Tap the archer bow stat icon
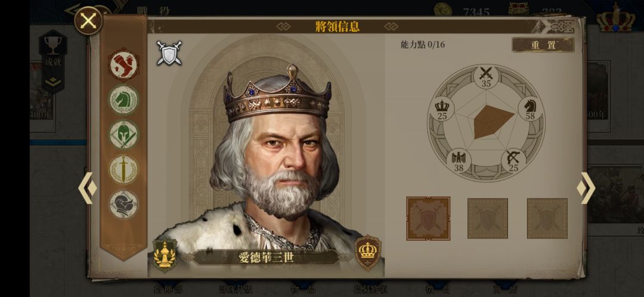 pos(513,160)
